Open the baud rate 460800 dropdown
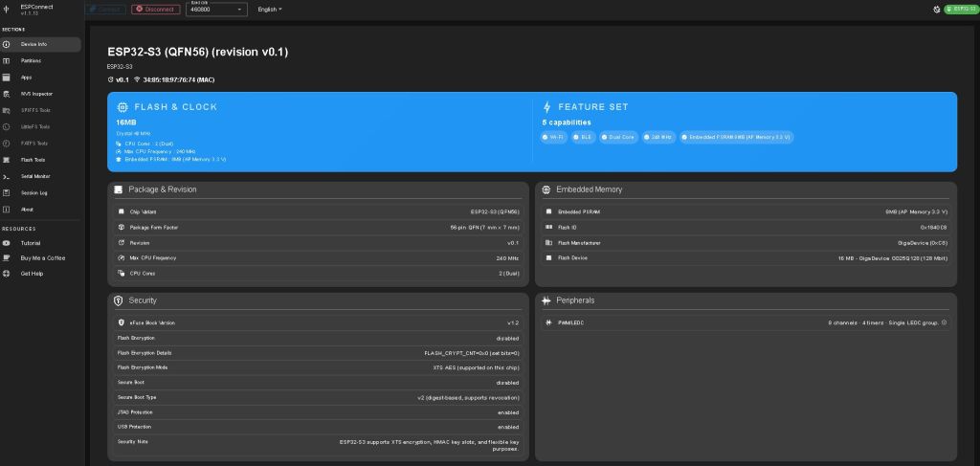 coord(216,10)
